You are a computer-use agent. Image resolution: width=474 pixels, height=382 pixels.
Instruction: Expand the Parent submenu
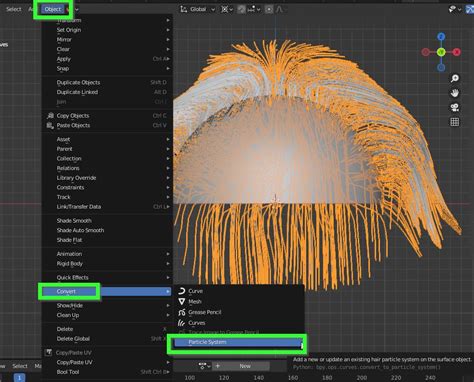point(106,149)
